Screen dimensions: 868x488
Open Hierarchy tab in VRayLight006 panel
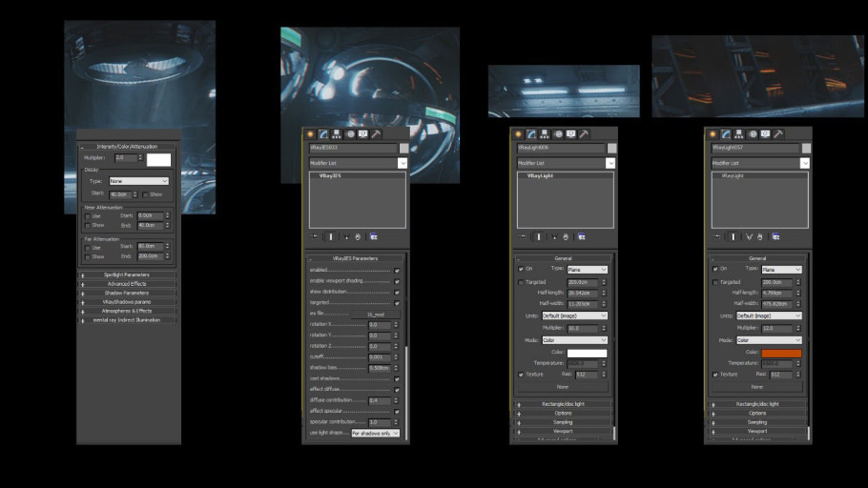(x=545, y=133)
